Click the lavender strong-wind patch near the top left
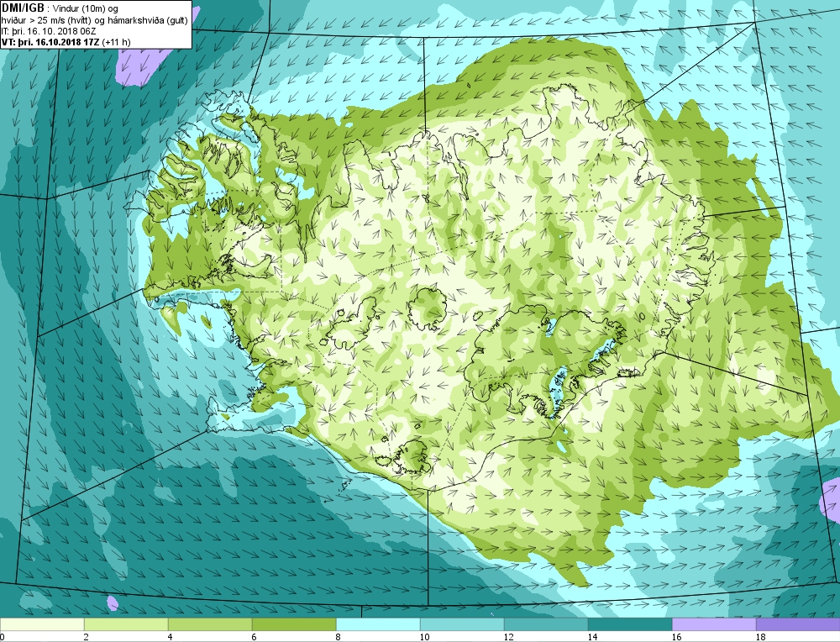Image resolution: width=840 pixels, height=642 pixels. [143, 66]
